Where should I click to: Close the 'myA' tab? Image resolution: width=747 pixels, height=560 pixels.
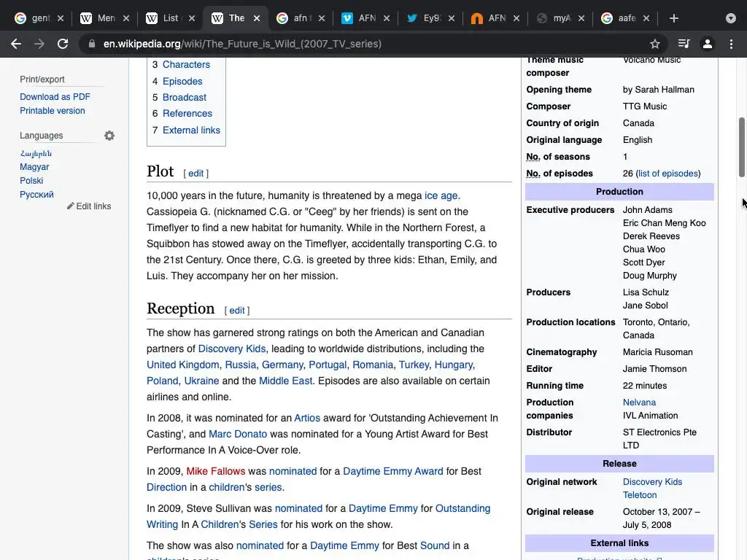coord(581,18)
